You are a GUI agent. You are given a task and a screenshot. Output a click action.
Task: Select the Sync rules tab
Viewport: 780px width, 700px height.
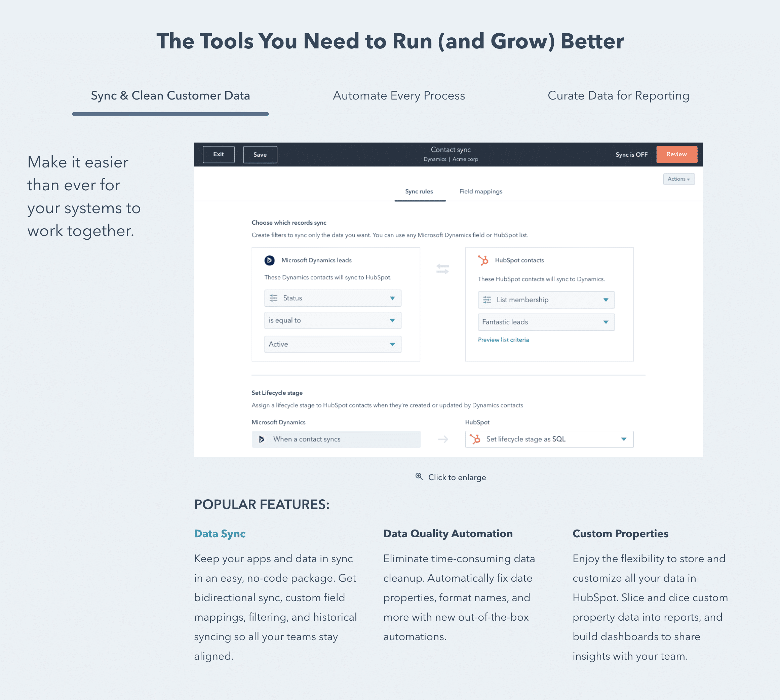pos(419,192)
